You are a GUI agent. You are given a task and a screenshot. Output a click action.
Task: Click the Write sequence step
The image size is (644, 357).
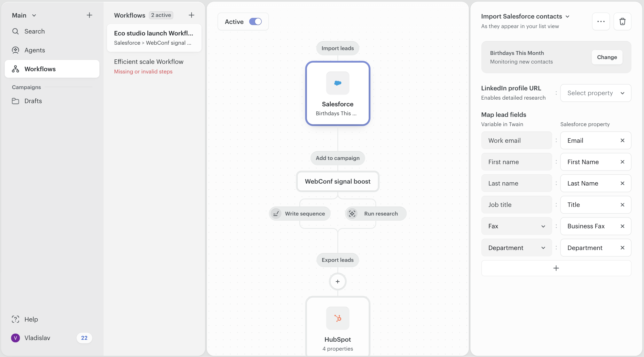click(x=300, y=214)
